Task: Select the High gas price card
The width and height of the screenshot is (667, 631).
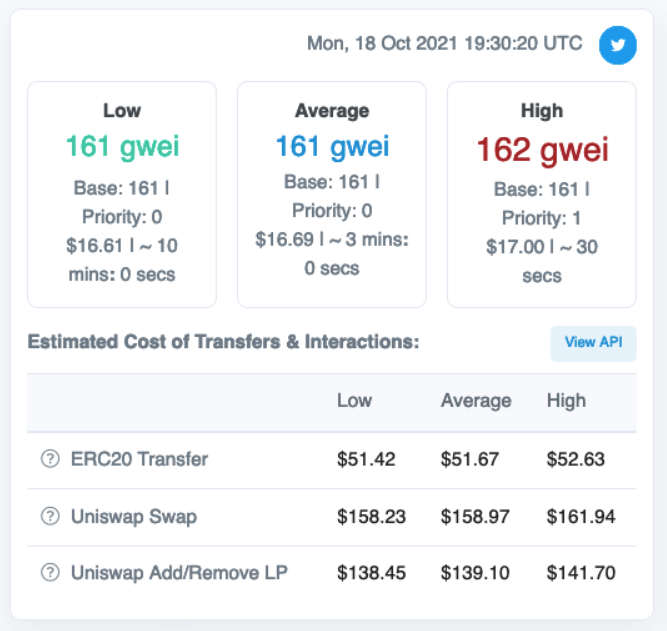Action: [541, 194]
